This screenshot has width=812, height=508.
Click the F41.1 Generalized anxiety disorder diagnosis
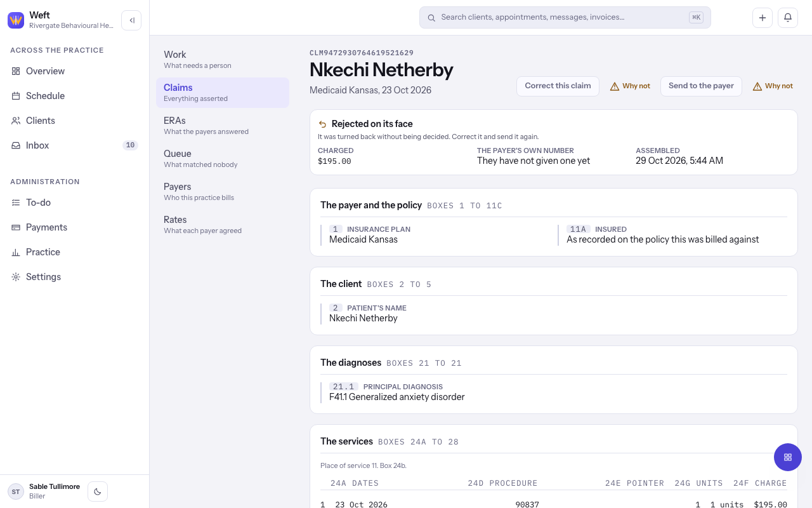(x=397, y=397)
